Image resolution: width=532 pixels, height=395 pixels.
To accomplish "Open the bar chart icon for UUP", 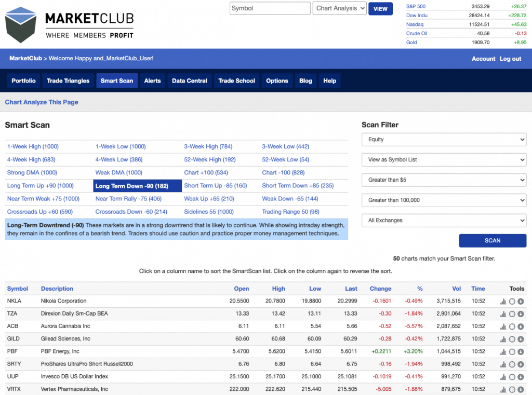I will [x=503, y=377].
